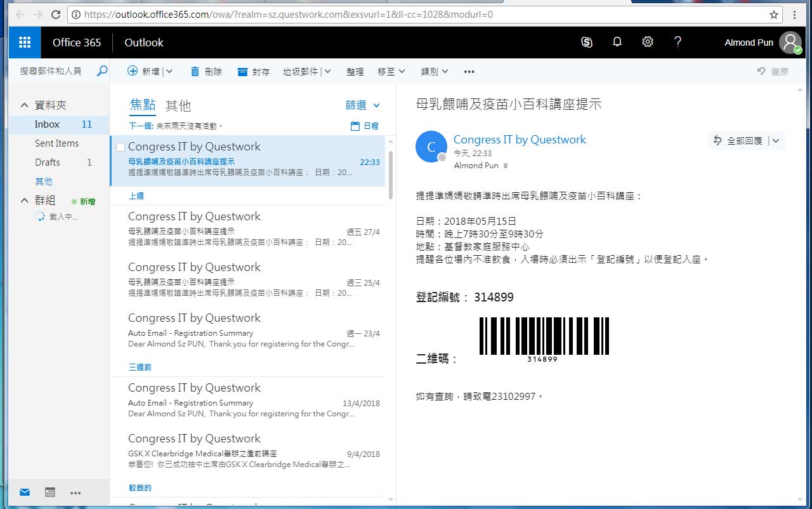Collapse the 群組 groups section
This screenshot has height=509, width=812.
point(25,201)
